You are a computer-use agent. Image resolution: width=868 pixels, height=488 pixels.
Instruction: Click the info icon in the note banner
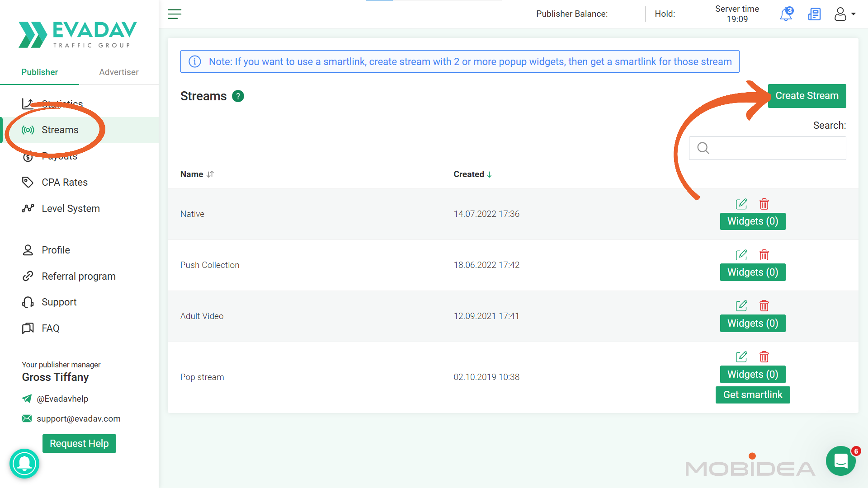[195, 61]
